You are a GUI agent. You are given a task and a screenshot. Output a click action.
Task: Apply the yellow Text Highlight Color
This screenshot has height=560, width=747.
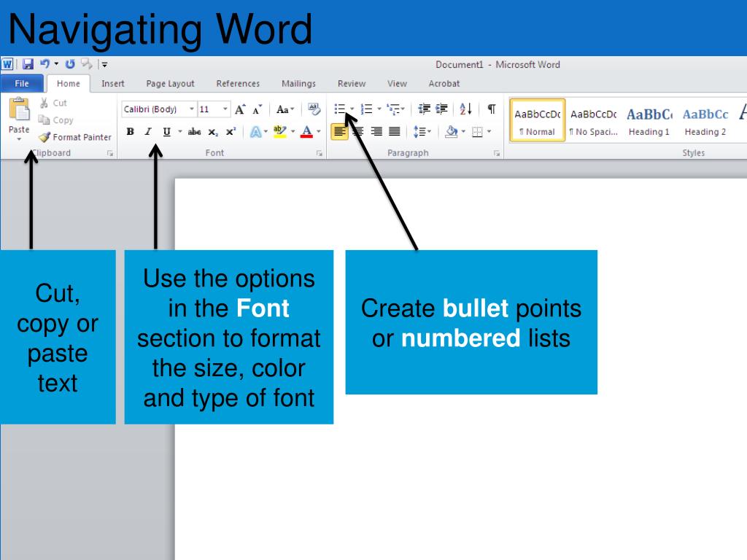tap(280, 131)
